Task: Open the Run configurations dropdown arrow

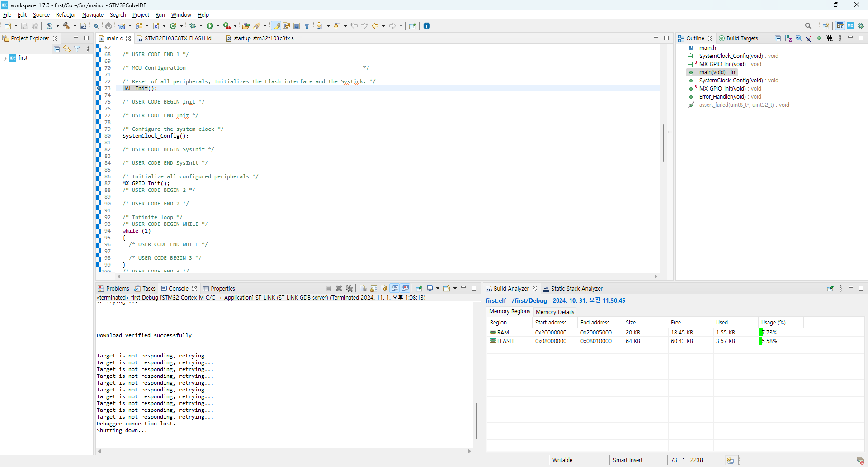Action: 218,26
